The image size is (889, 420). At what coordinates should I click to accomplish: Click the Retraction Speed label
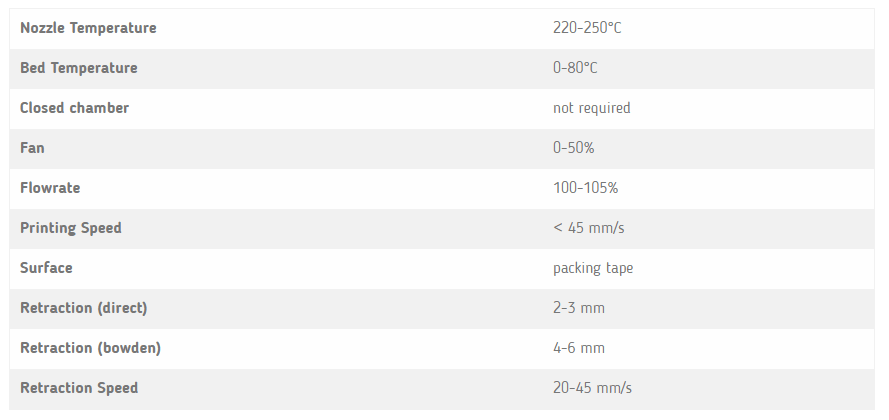[x=79, y=388]
